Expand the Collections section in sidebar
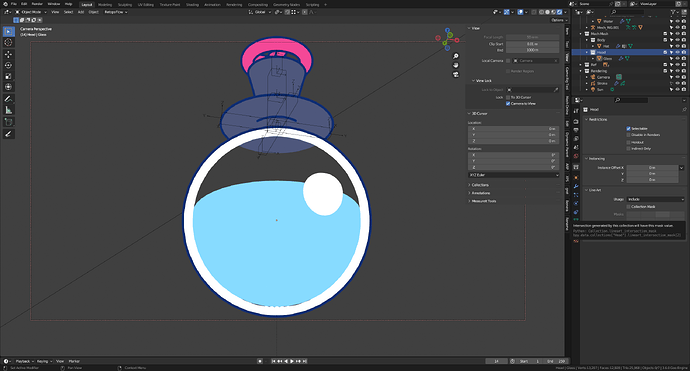The width and height of the screenshot is (690, 371). (480, 185)
